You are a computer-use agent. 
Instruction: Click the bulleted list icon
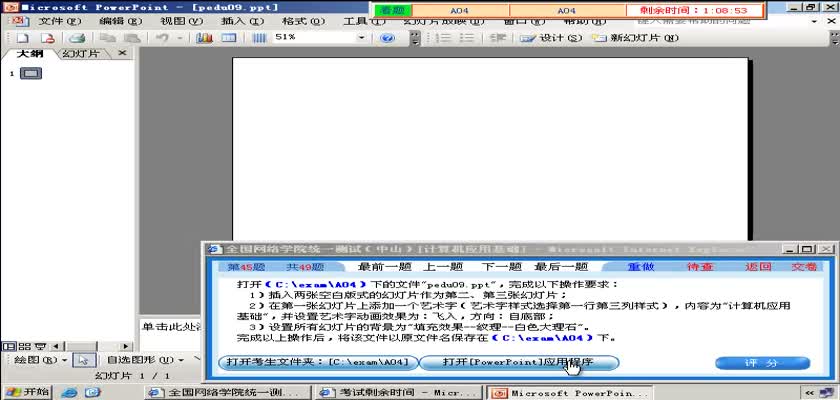coord(467,38)
